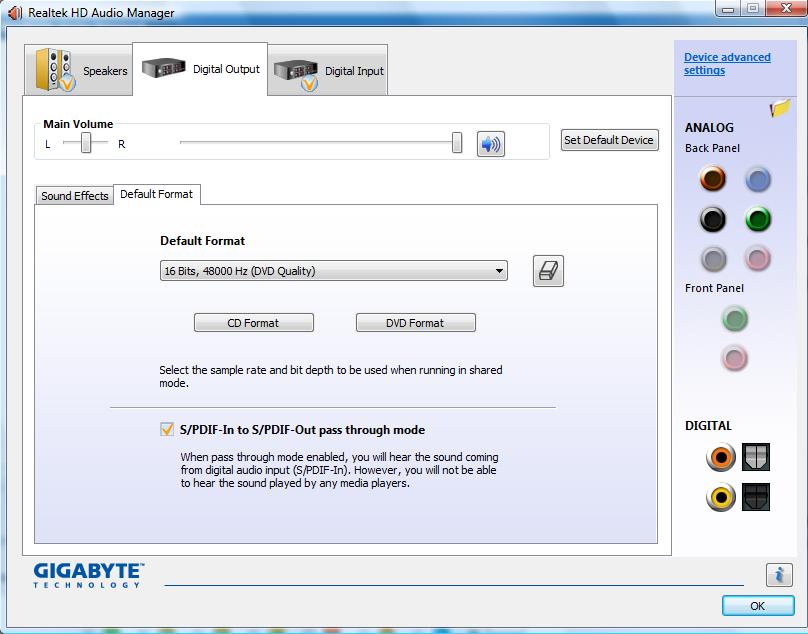Select the green back panel analog jack
The width and height of the screenshot is (808, 634).
pos(758,219)
